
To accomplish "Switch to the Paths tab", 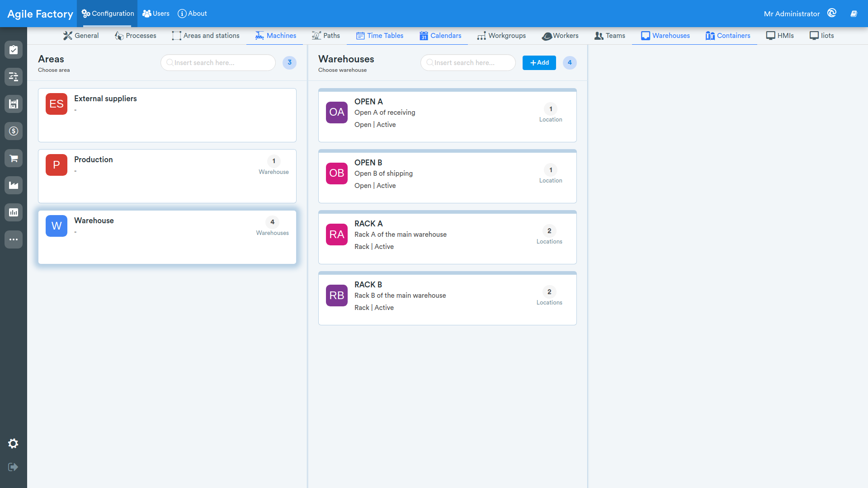I will (x=326, y=36).
